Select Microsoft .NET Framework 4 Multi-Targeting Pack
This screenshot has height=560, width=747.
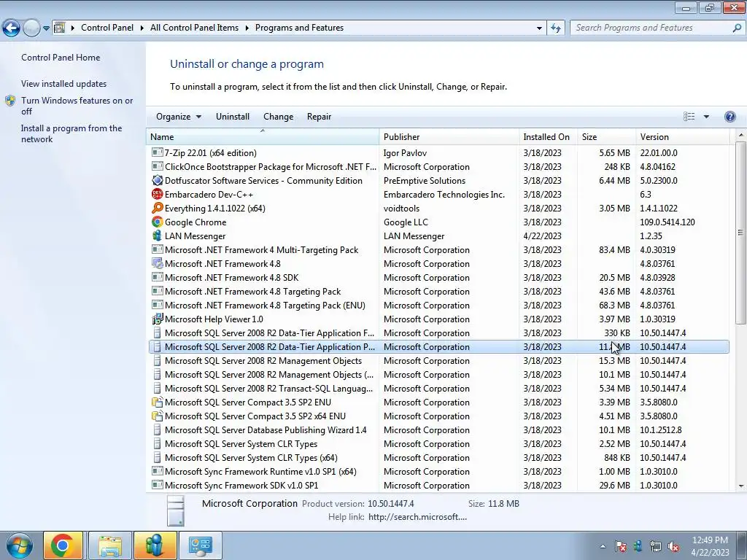pyautogui.click(x=438, y=250)
